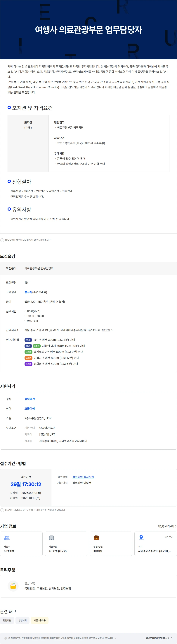Click the blue bullet by 포지션 및 자격요건

tap(9, 107)
